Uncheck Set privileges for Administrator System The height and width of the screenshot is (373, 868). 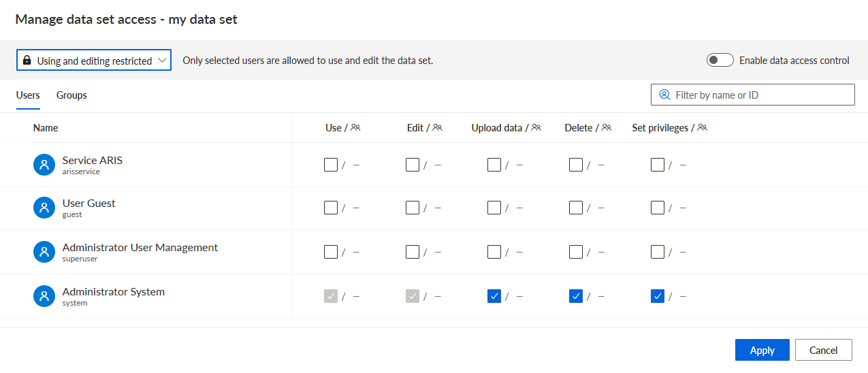click(x=658, y=296)
